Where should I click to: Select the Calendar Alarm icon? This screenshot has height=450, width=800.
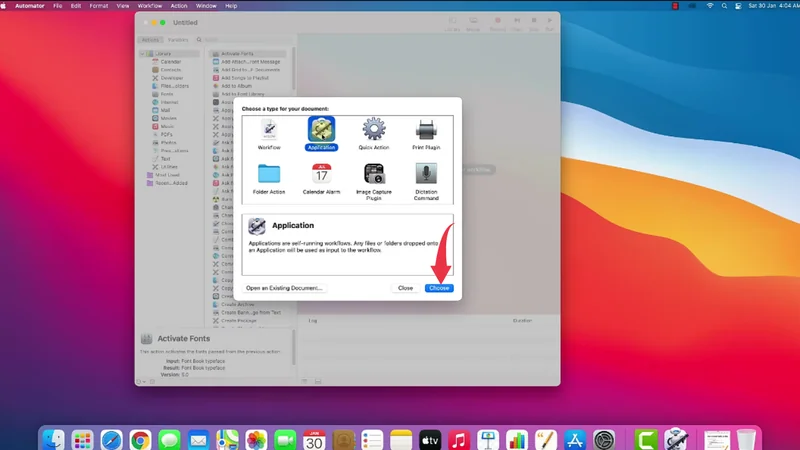321,176
